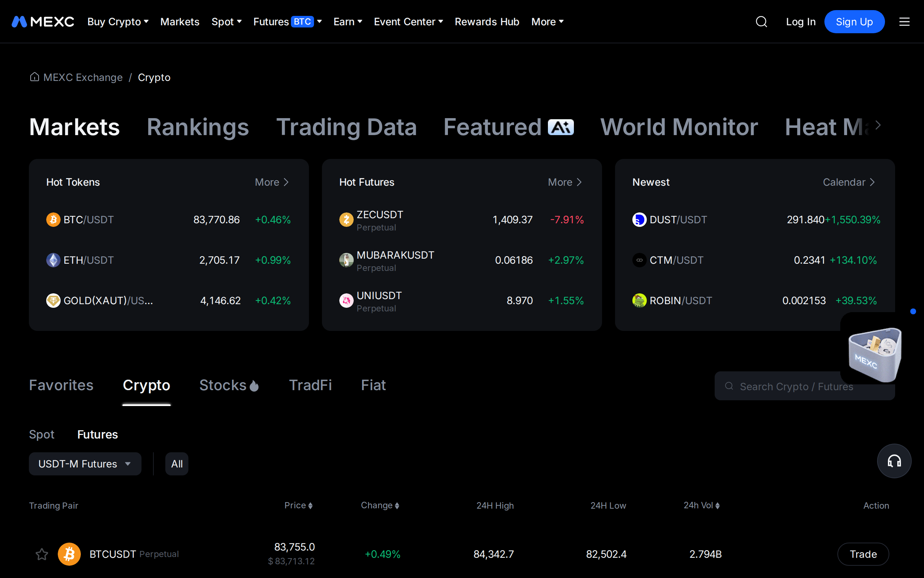The width and height of the screenshot is (924, 578).
Task: Click the Sign Up button
Action: [854, 22]
